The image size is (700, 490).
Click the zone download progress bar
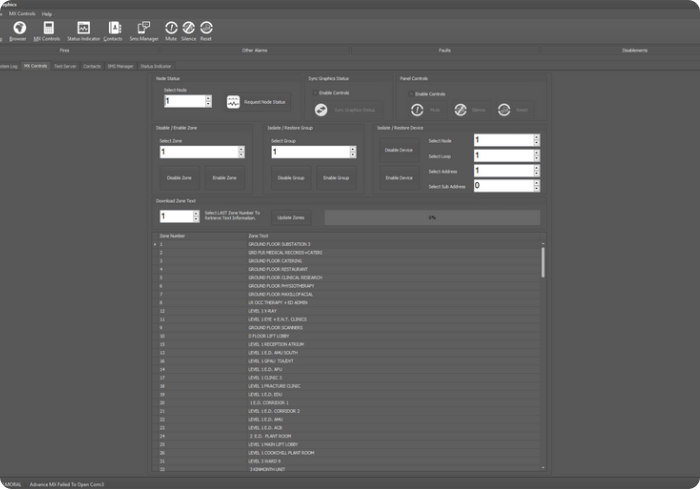pyautogui.click(x=432, y=217)
